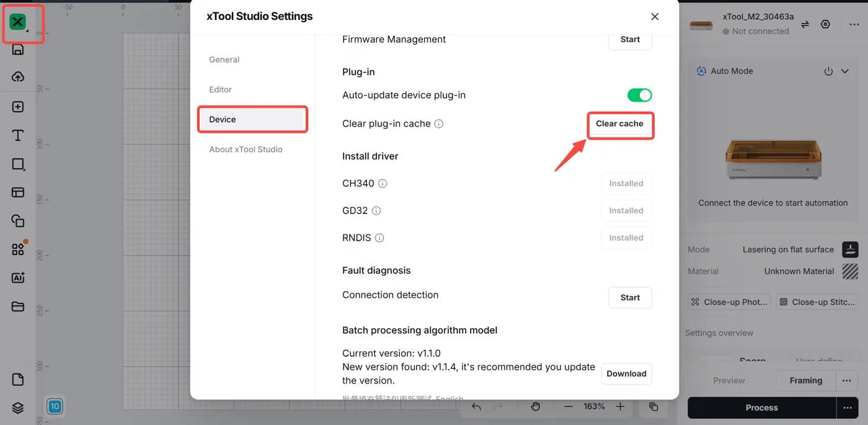This screenshot has height=425, width=868.
Task: Open the folder icon in sidebar
Action: pos(18,306)
